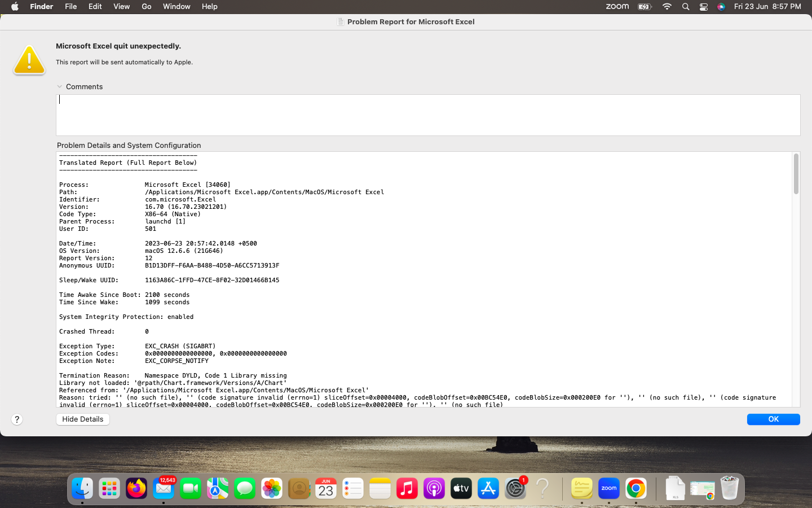Open help with the ? button
The width and height of the screenshot is (812, 508).
(17, 419)
